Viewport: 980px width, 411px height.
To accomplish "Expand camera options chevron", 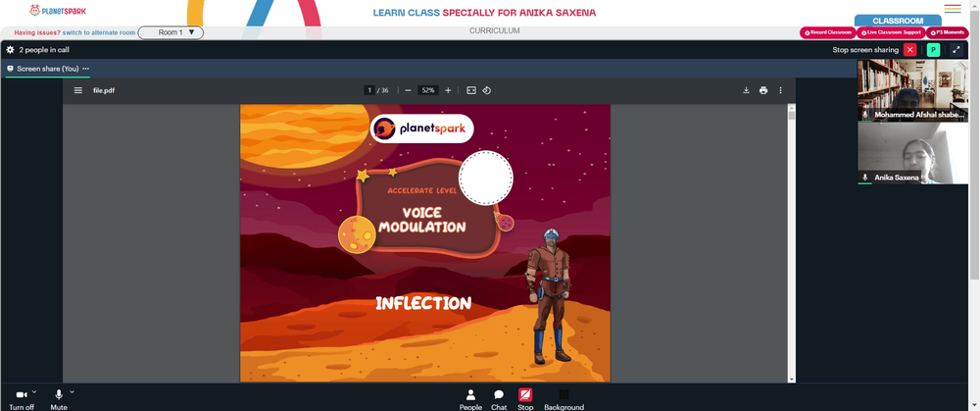I will point(34,391).
